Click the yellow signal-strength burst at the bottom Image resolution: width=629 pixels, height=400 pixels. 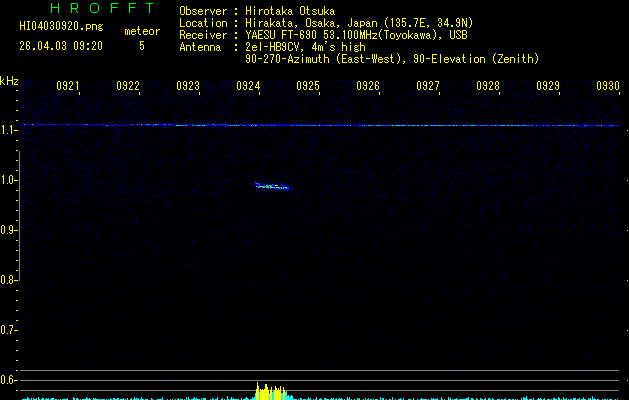click(x=271, y=392)
